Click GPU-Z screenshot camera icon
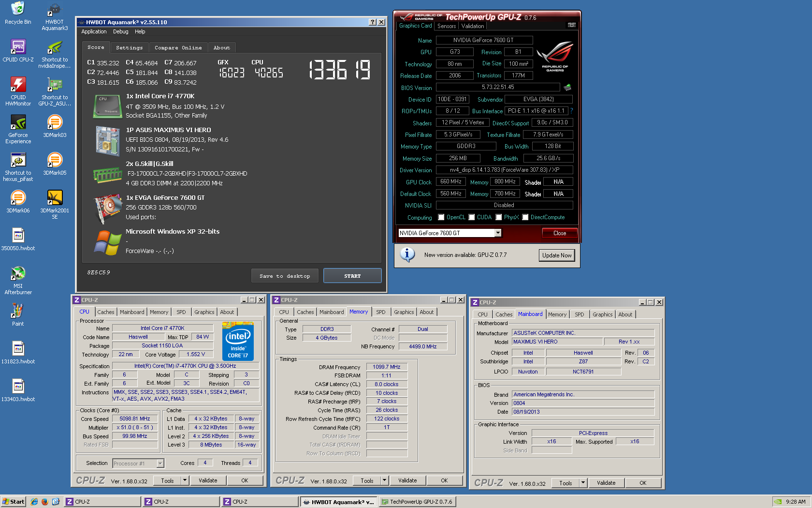The height and width of the screenshot is (508, 812). 572,25
